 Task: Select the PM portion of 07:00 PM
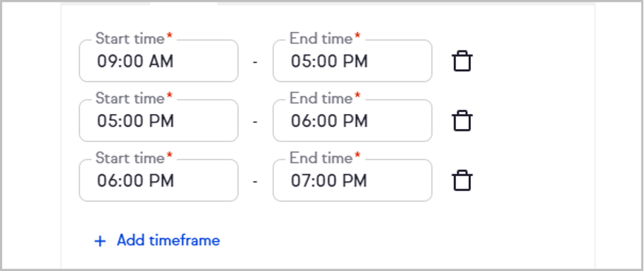(x=355, y=180)
